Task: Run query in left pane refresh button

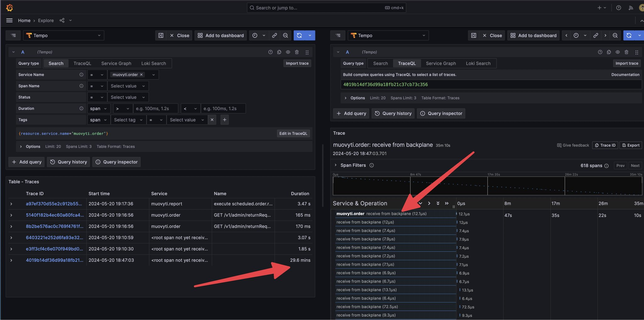Action: [x=299, y=36]
